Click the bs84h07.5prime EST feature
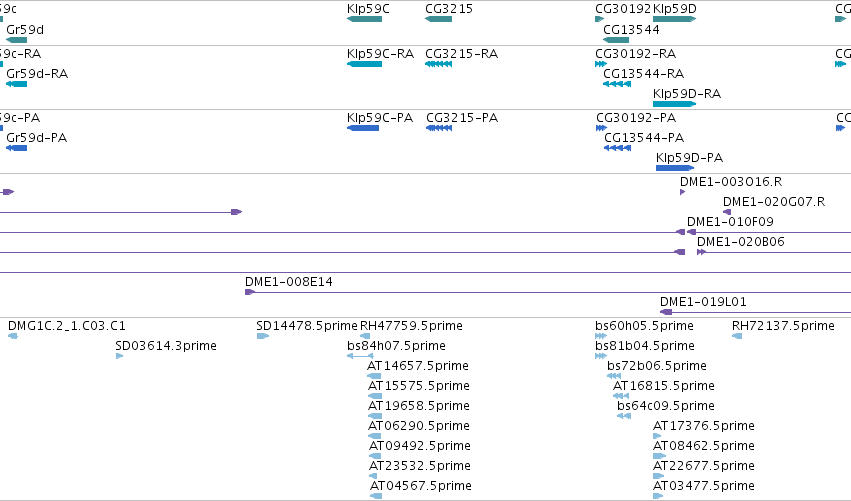The image size is (851, 501). 360,357
